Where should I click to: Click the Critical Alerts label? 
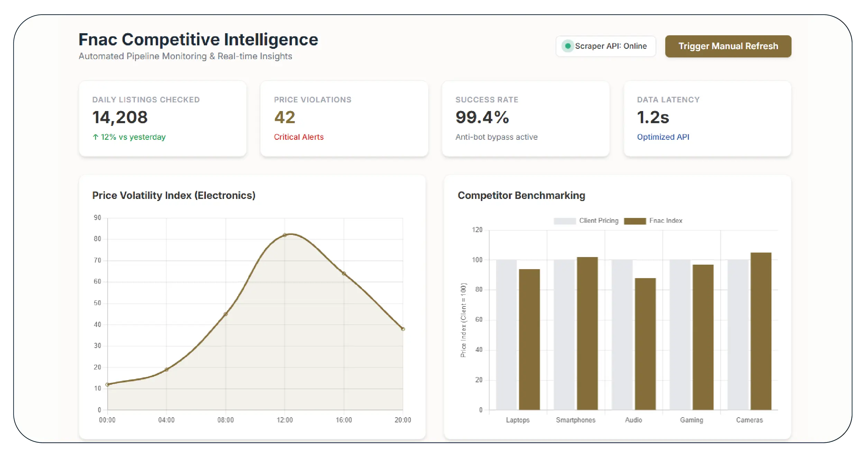point(299,137)
